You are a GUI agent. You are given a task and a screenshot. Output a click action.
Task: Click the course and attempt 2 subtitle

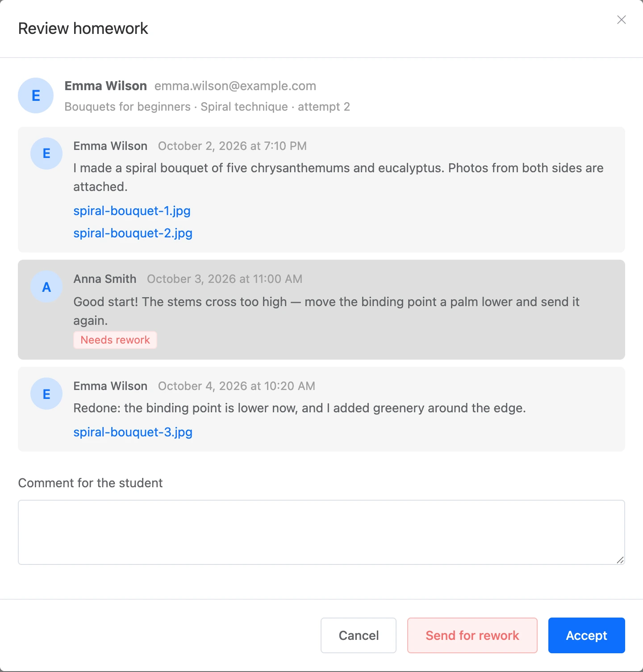pos(207,107)
